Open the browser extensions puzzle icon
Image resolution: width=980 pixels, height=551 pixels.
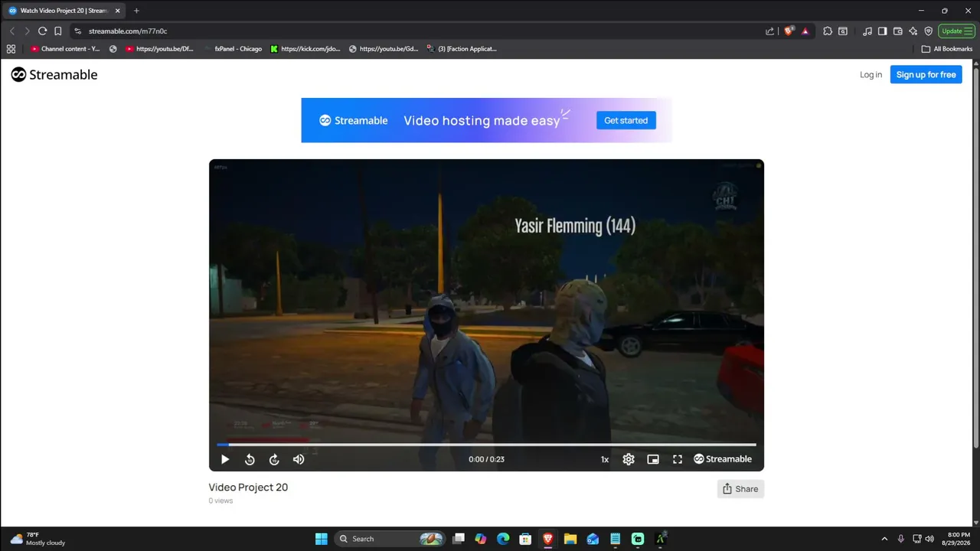pos(828,31)
